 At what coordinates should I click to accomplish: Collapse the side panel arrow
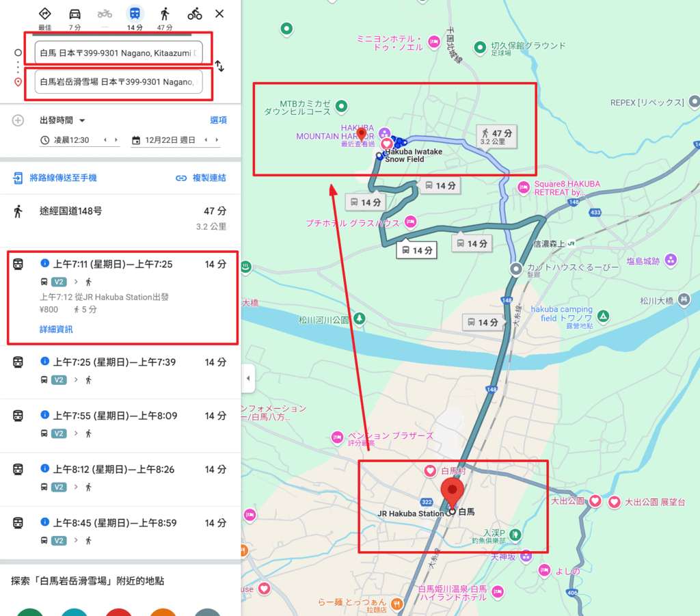coord(248,378)
